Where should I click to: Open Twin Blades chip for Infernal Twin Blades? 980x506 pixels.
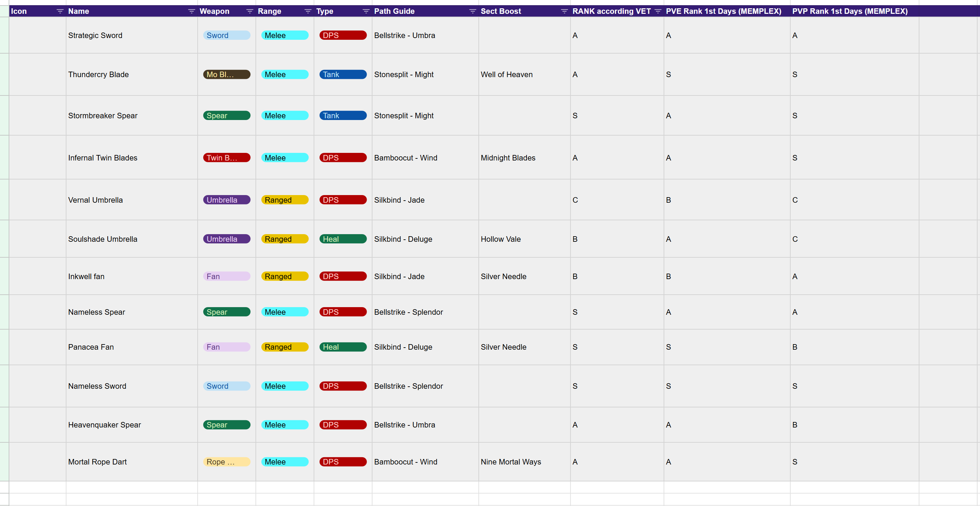tap(227, 158)
